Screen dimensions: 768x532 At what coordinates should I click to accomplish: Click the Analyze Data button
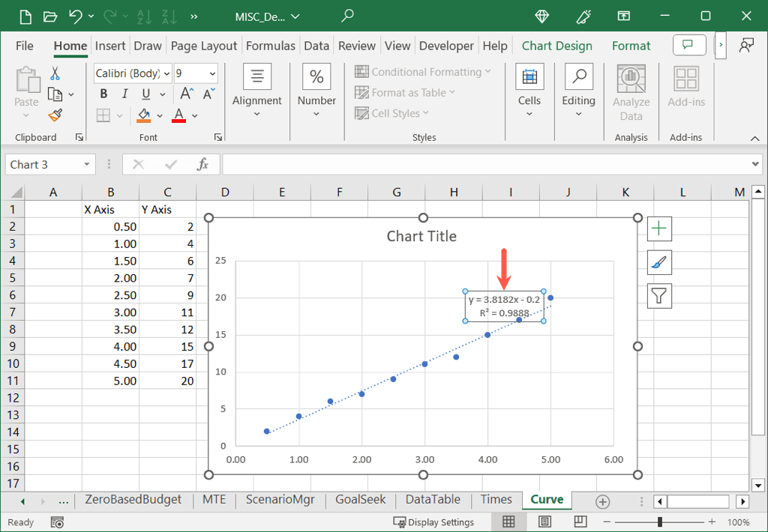pos(631,94)
